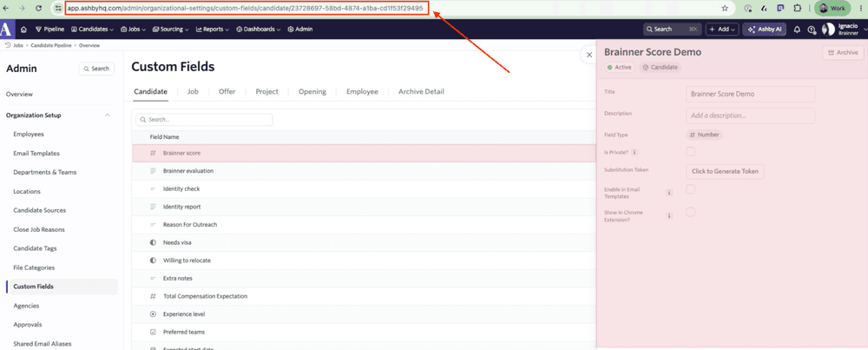The image size is (868, 350).
Task: Open the Jobs nav dropdown
Action: (133, 30)
